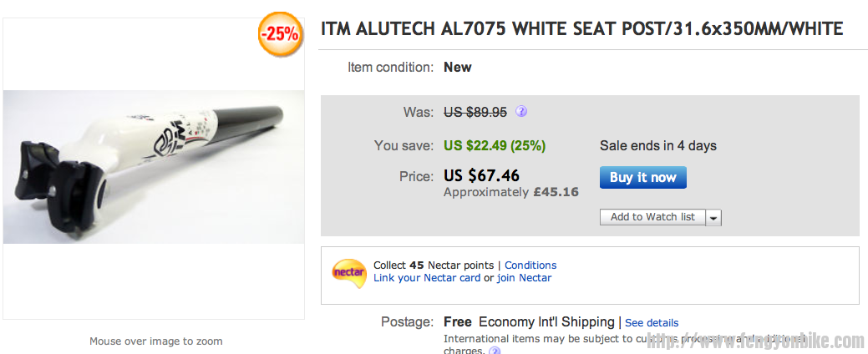Open the Nectar Conditions link
The image size is (868, 354).
point(530,265)
